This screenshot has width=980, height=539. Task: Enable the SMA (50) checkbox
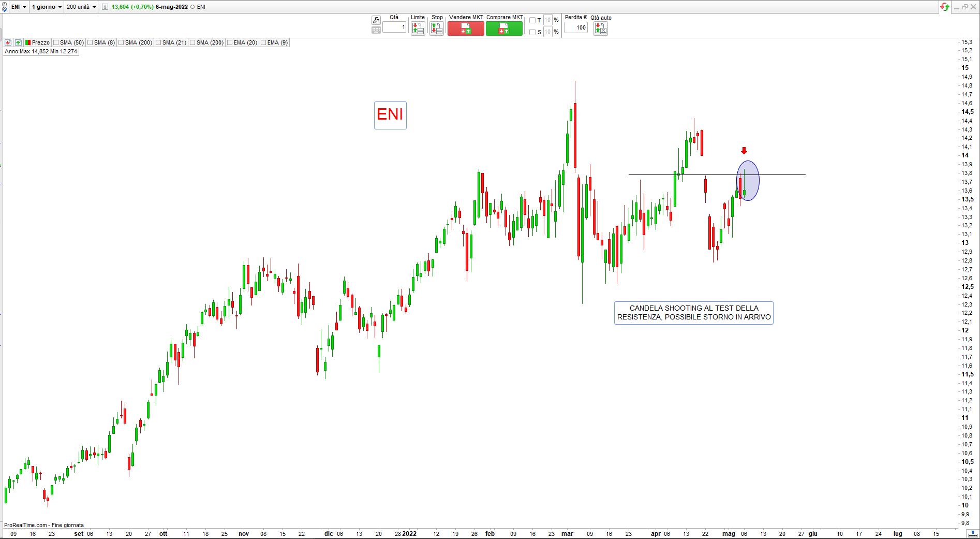tap(56, 42)
